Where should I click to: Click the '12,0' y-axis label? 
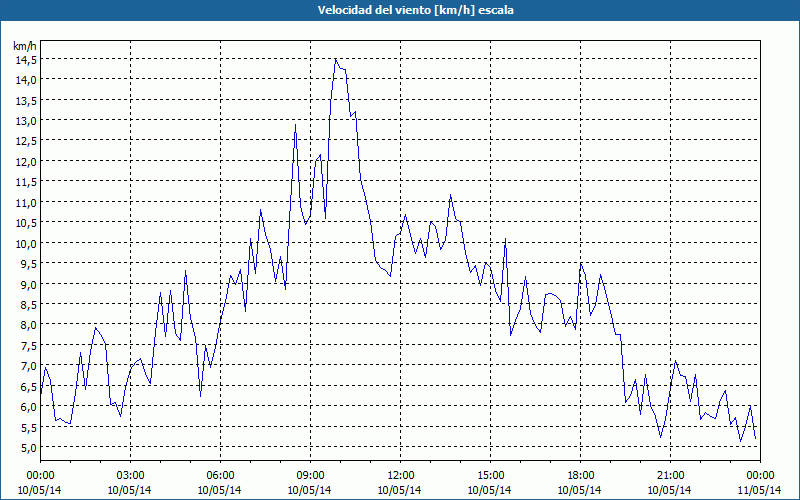coord(26,162)
